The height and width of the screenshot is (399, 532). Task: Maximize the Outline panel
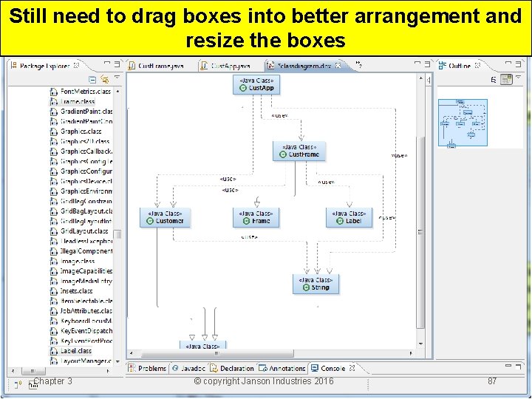click(519, 64)
